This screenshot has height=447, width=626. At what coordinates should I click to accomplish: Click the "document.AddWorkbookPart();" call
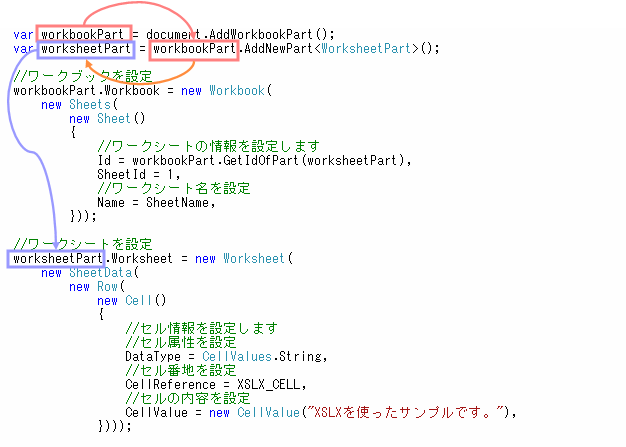240,34
